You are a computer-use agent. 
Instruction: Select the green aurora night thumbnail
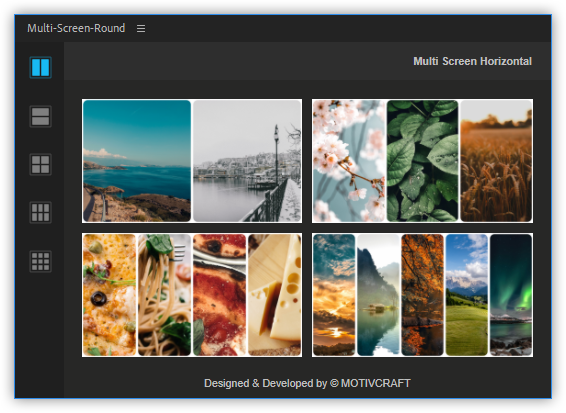511,295
